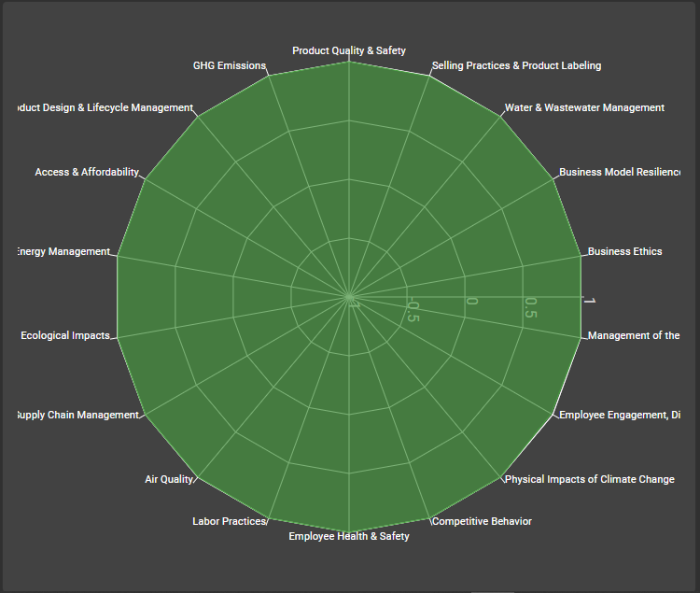Click the Product Quality & Safety axis label

tap(349, 51)
